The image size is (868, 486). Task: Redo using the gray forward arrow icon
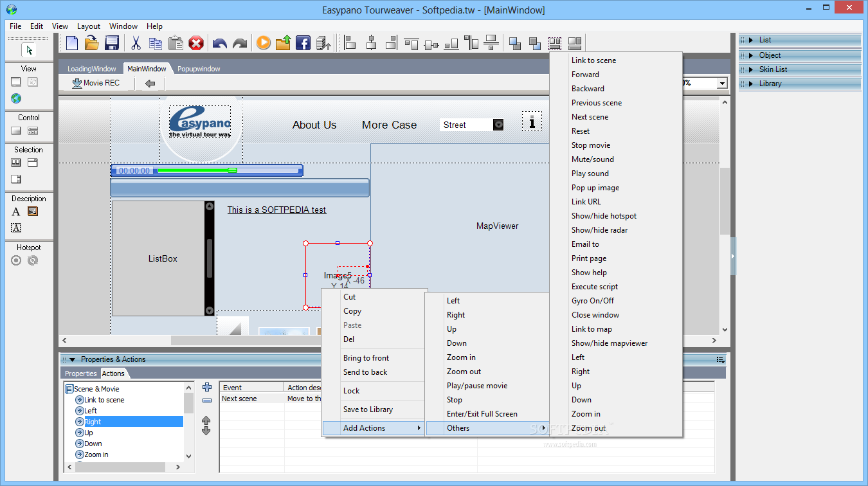pos(240,44)
